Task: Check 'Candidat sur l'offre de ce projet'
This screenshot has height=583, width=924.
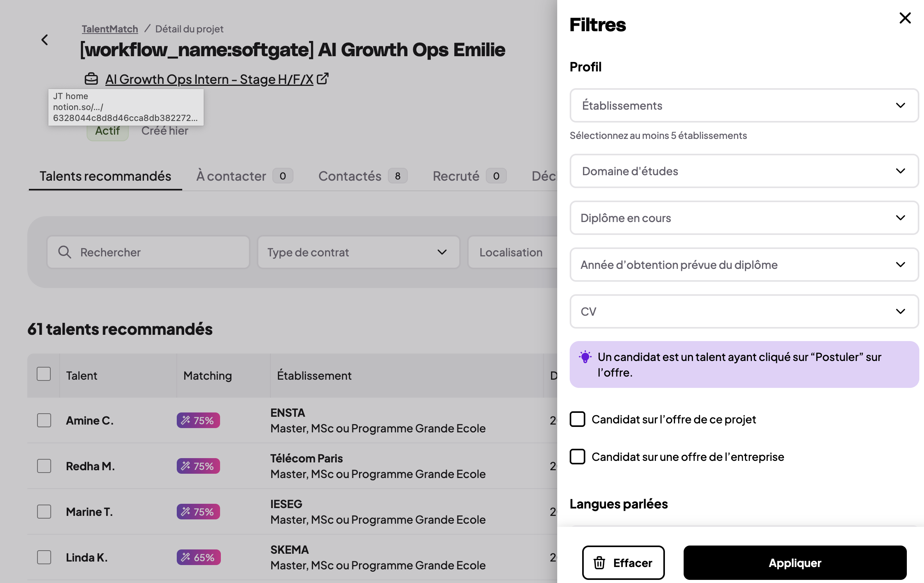Action: coord(577,419)
